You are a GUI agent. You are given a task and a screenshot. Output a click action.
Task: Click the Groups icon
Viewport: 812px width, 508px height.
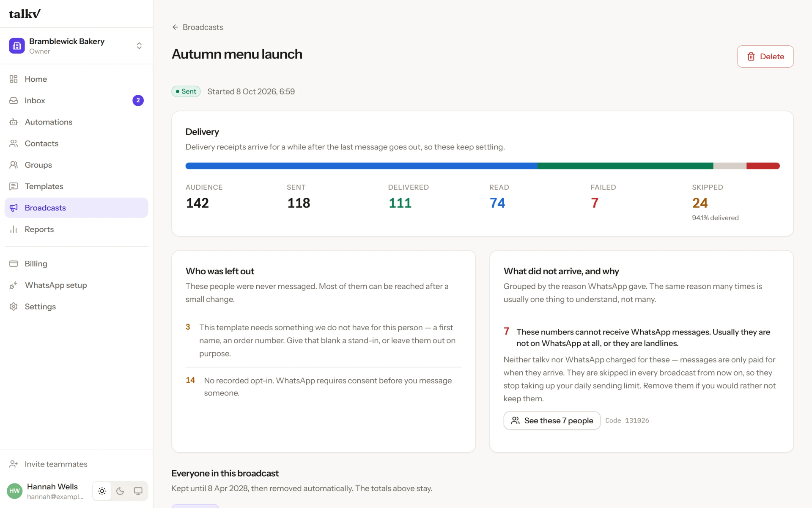click(14, 165)
